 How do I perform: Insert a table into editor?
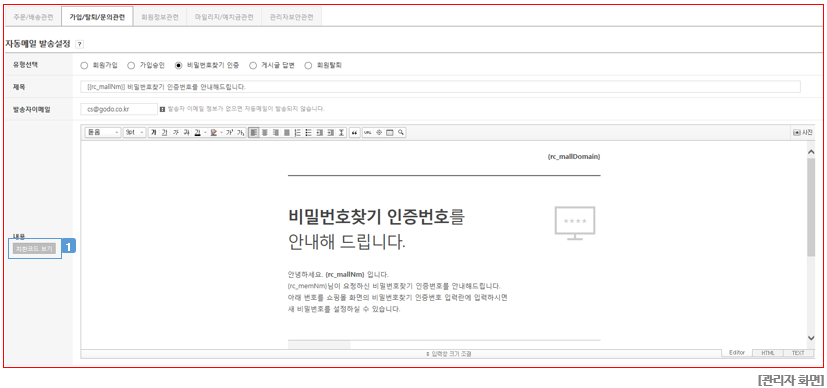[390, 133]
